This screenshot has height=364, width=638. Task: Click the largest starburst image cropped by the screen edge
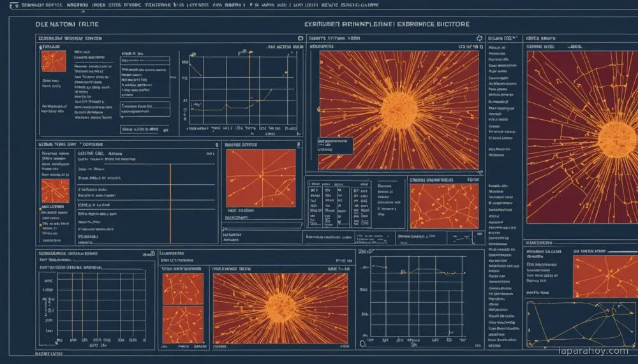point(582,137)
